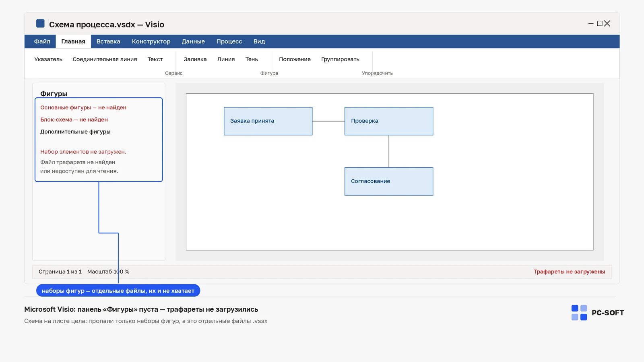Click the Файл трафарета не найден text
The width and height of the screenshot is (644, 362).
click(x=78, y=162)
